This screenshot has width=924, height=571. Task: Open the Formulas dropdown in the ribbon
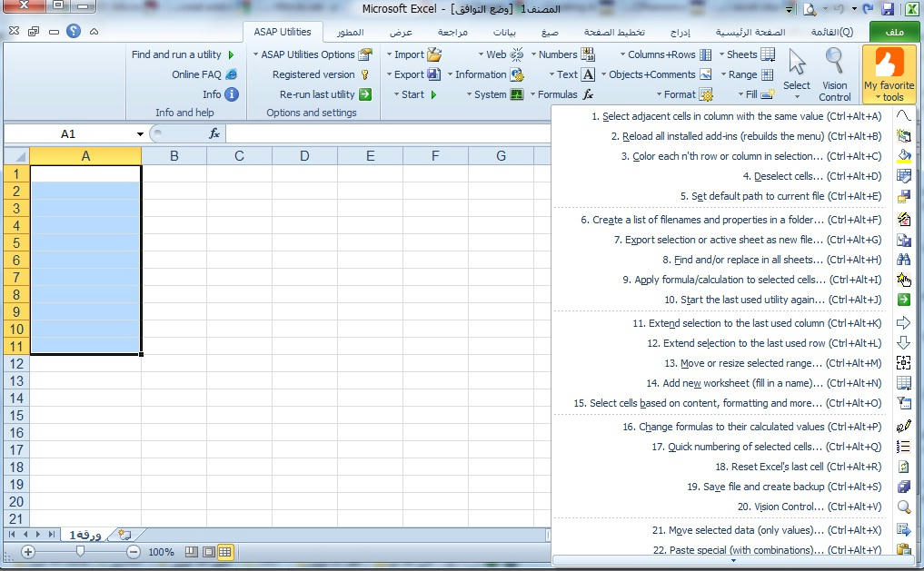562,94
